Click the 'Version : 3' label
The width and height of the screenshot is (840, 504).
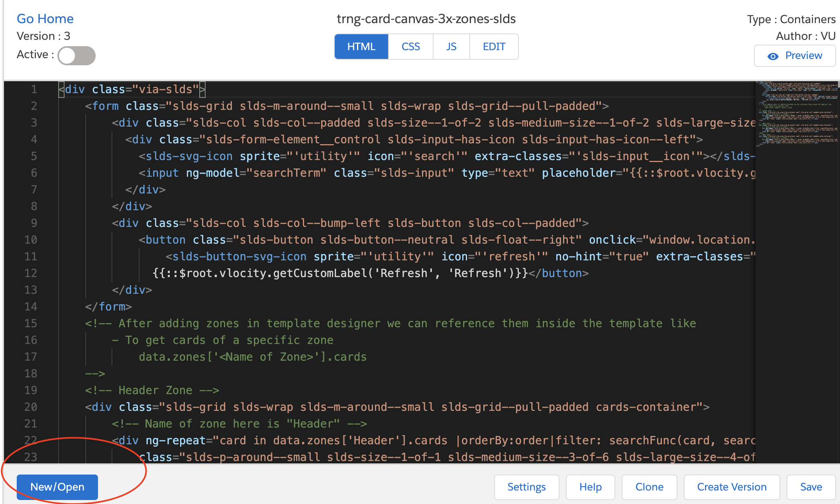43,36
